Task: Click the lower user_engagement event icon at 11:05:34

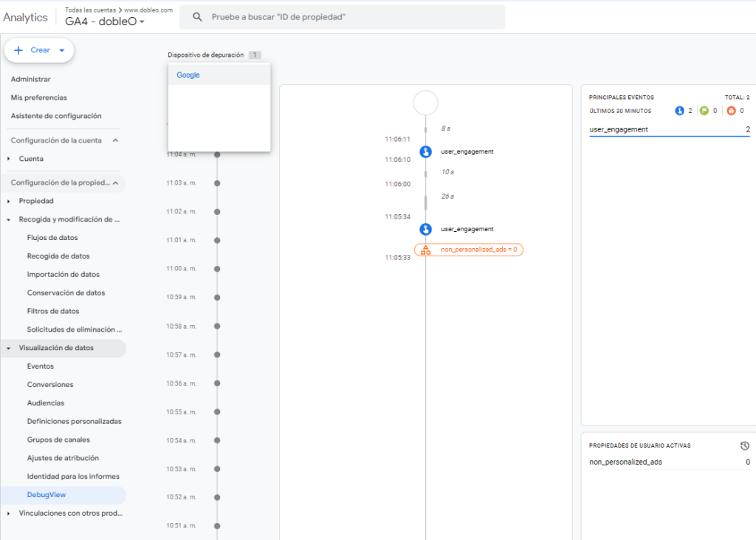Action: pyautogui.click(x=425, y=229)
